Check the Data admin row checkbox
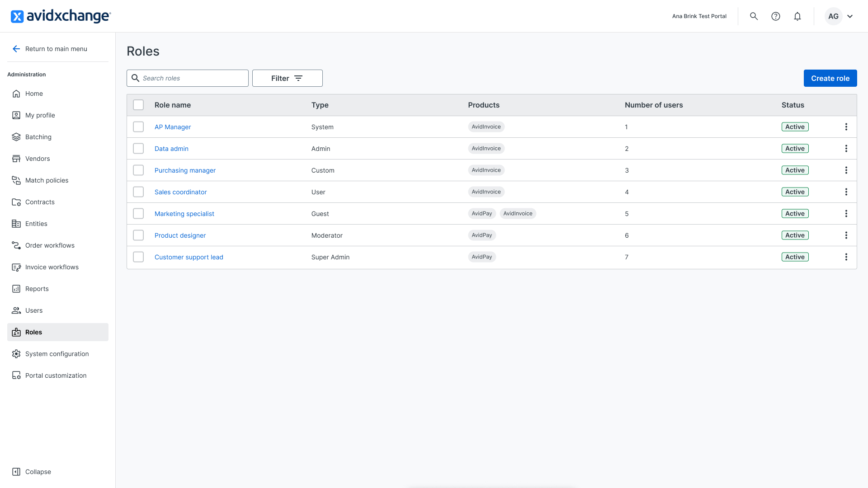868x488 pixels. tap(138, 149)
